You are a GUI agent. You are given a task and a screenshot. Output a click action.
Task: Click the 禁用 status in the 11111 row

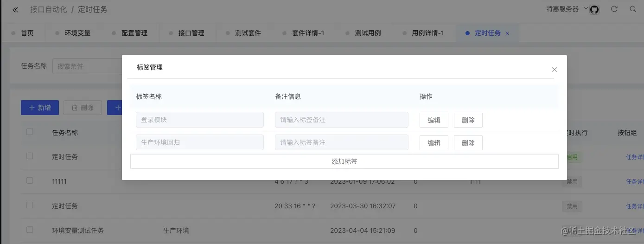tap(572, 181)
